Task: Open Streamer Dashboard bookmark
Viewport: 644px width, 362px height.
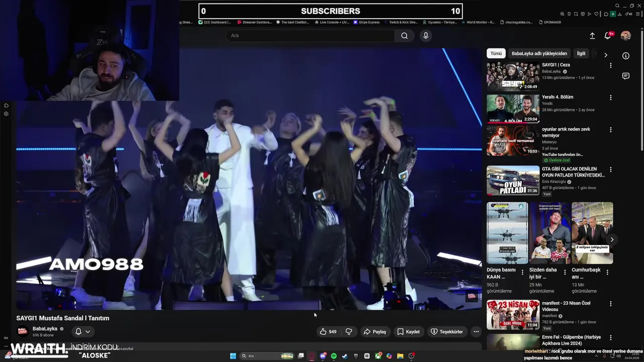Action: point(254,22)
